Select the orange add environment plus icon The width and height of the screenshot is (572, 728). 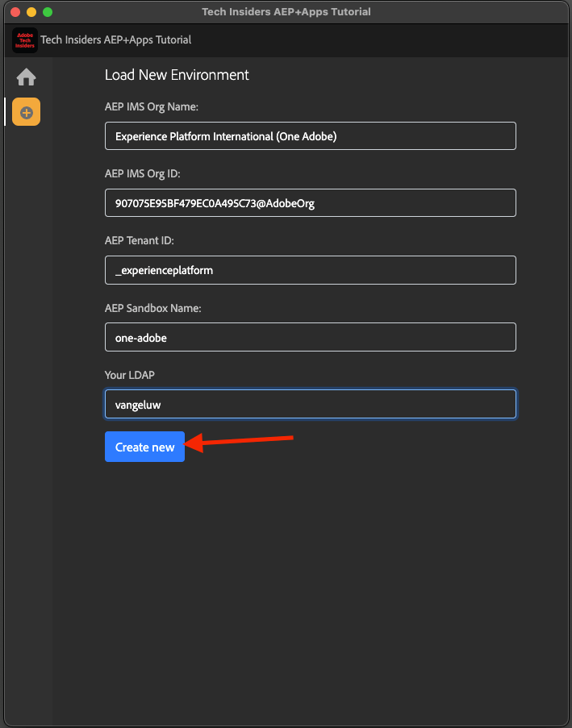(x=26, y=111)
